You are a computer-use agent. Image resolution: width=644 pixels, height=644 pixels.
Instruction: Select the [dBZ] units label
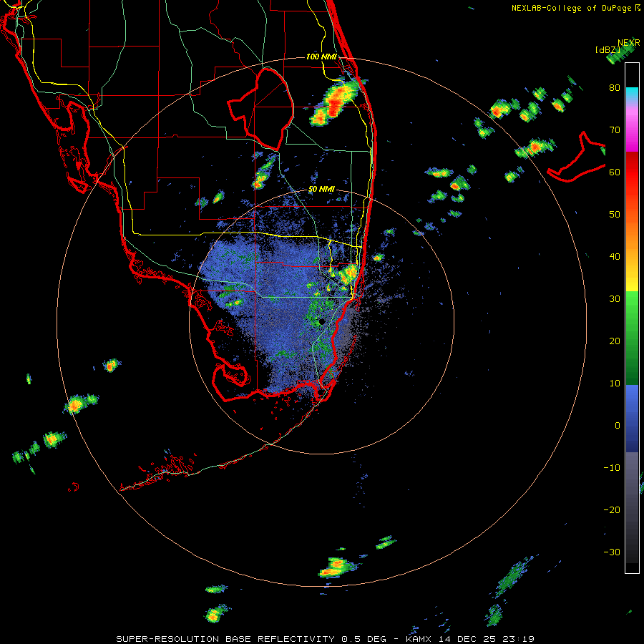point(608,49)
